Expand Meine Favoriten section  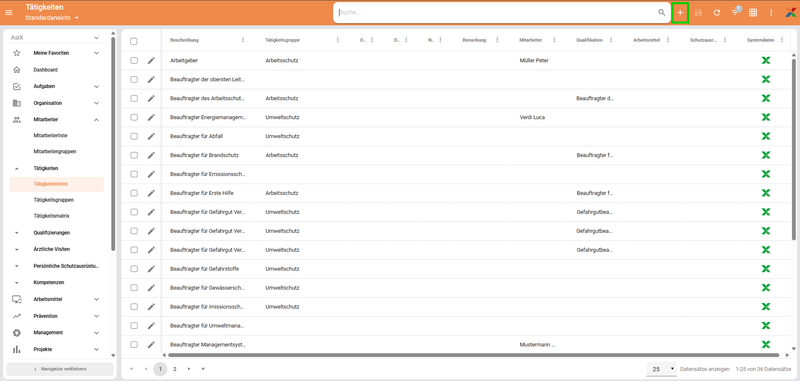[96, 53]
